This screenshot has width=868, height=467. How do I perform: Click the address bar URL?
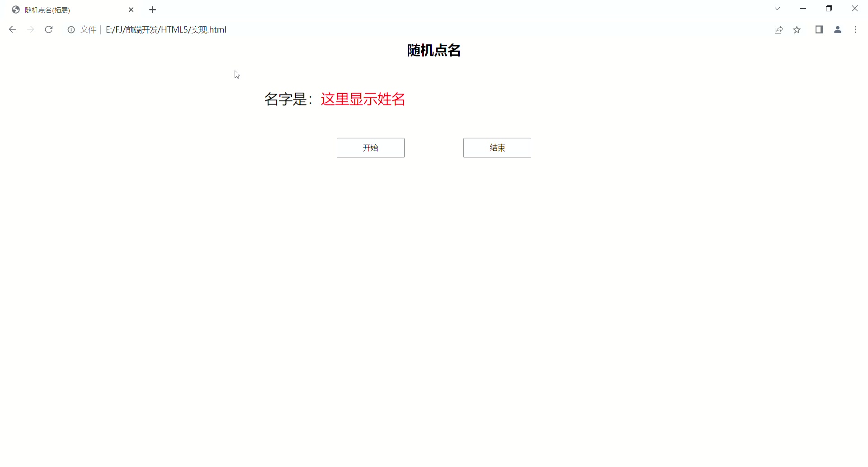point(166,30)
